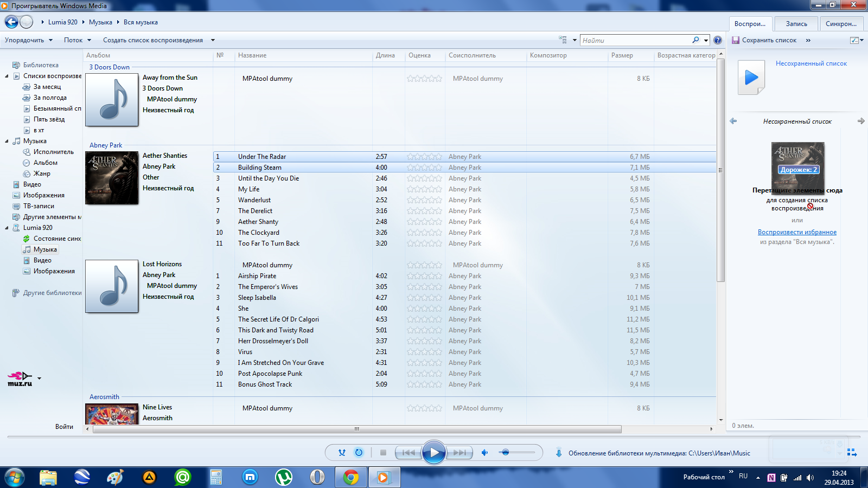
Task: Select Альбом in the sidebar
Action: click(x=45, y=163)
